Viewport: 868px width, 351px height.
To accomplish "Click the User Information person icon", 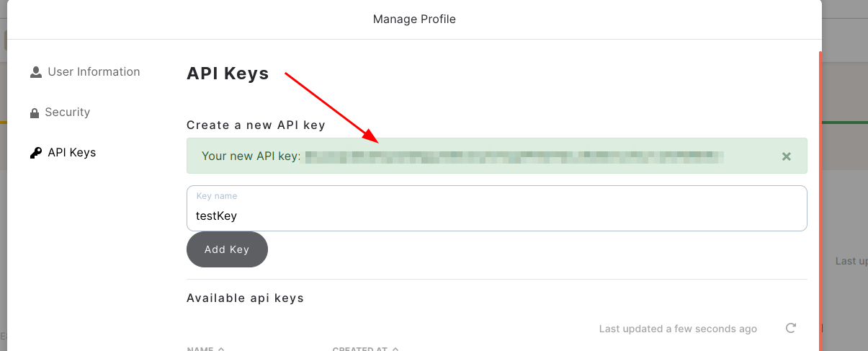I will 36,72.
